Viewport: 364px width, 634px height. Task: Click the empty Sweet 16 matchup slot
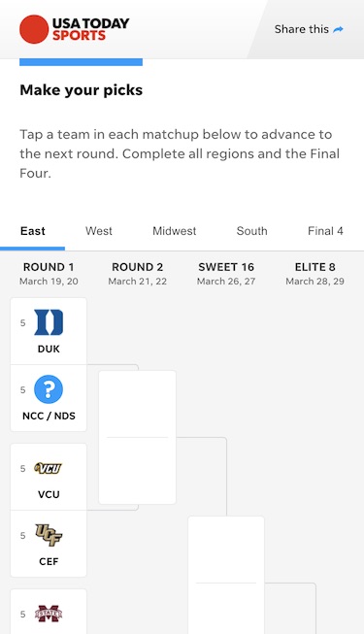226,575
